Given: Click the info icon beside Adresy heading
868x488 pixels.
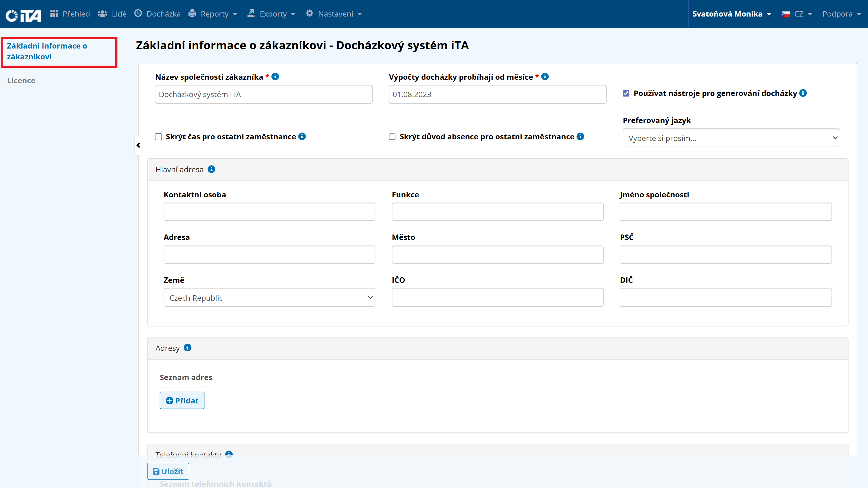Looking at the screenshot, I should click(188, 348).
